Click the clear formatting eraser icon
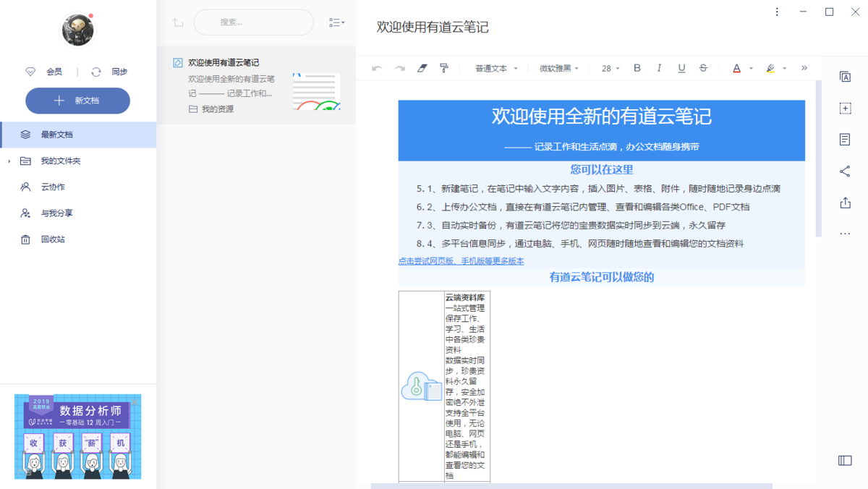Viewport: 868px width, 489px height. click(x=422, y=68)
